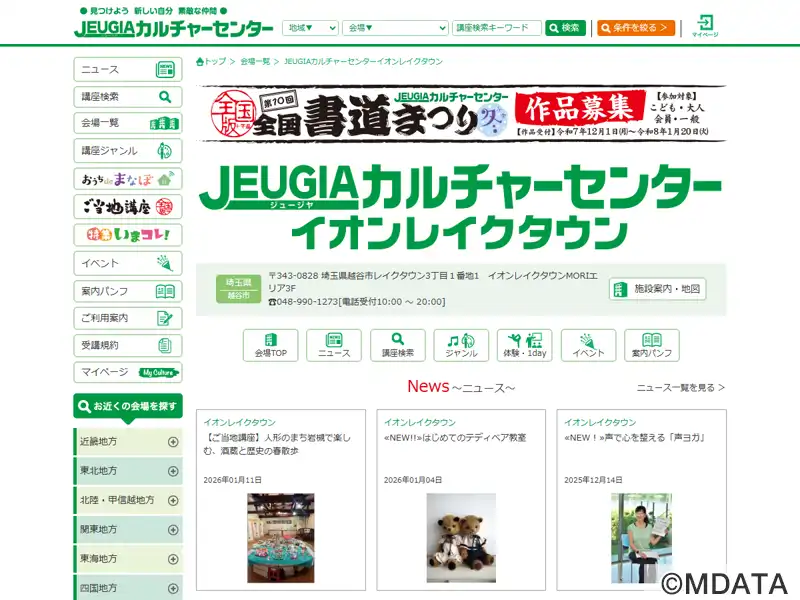Click the 会場TOP icon button

[270, 345]
